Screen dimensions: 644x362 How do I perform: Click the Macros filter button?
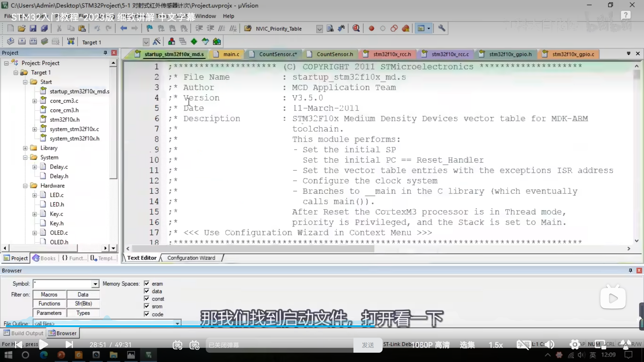49,294
